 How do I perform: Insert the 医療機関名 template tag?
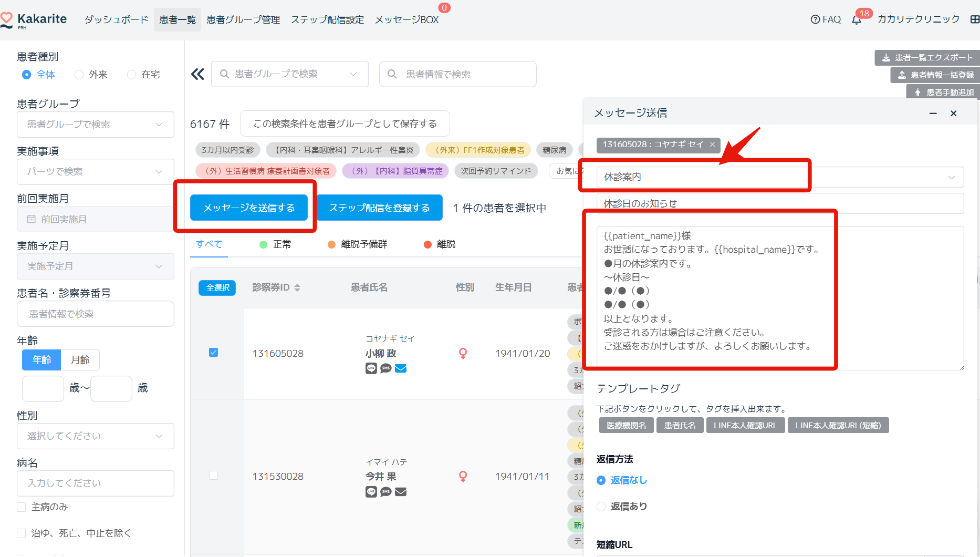pos(626,425)
